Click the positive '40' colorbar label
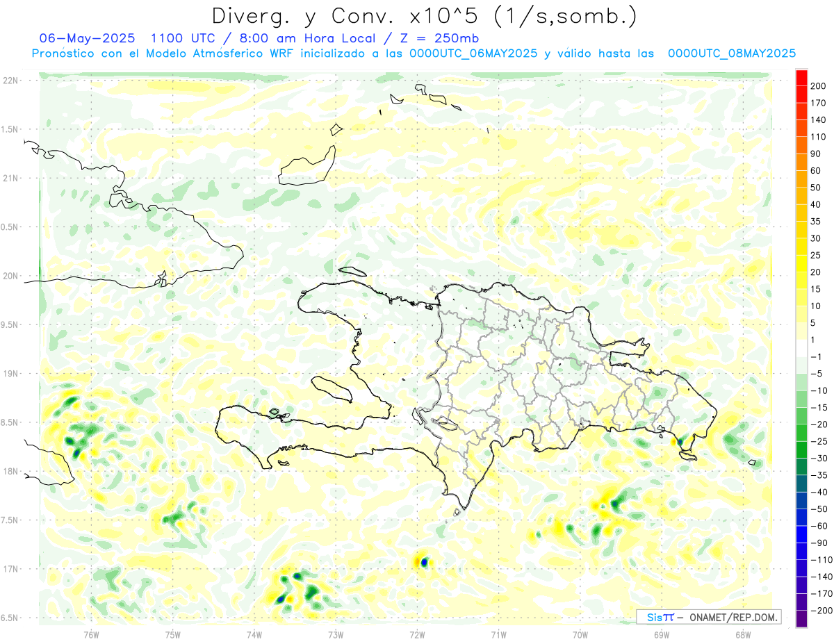Screen dimensions: 834x644 pos(816,204)
